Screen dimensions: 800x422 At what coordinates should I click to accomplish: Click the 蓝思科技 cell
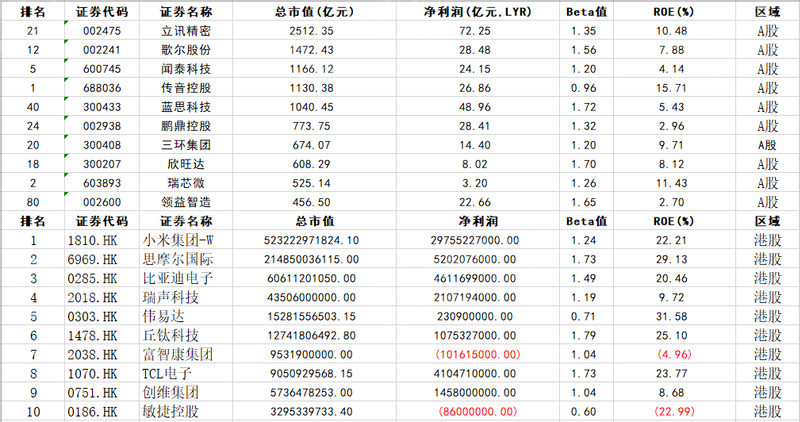[x=186, y=107]
